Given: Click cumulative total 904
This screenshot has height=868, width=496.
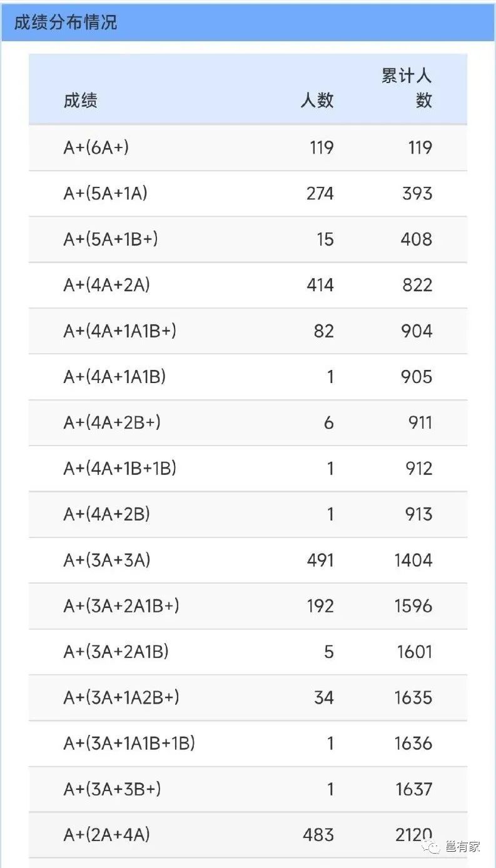Looking at the screenshot, I should [x=417, y=331].
